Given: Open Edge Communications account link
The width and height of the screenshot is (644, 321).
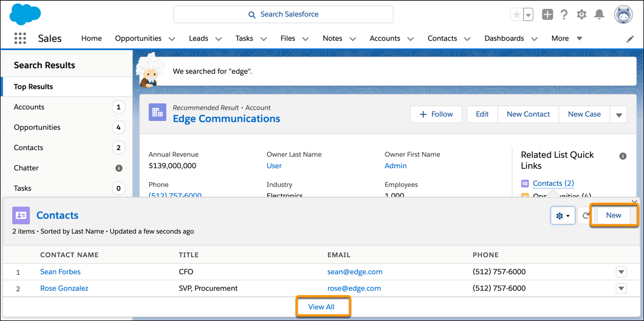Looking at the screenshot, I should click(x=226, y=119).
